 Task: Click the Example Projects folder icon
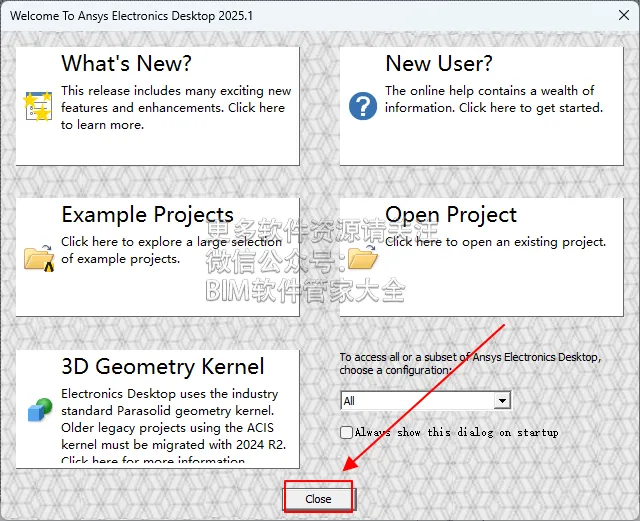click(39, 258)
